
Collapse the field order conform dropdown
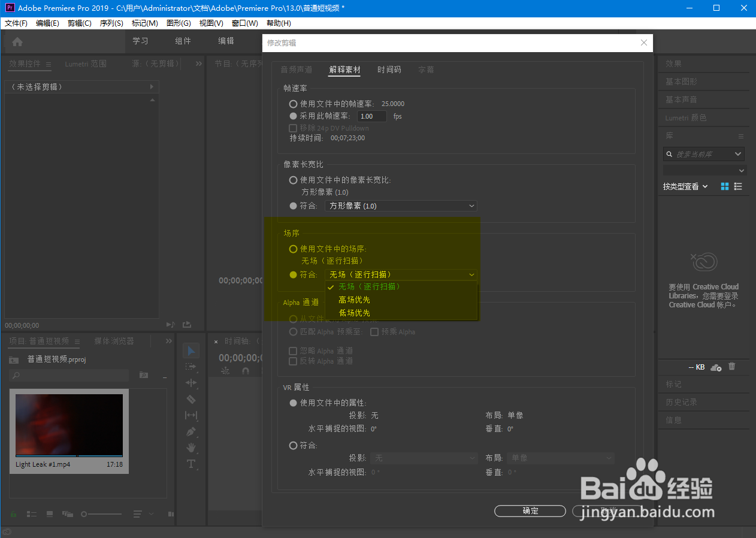point(401,274)
